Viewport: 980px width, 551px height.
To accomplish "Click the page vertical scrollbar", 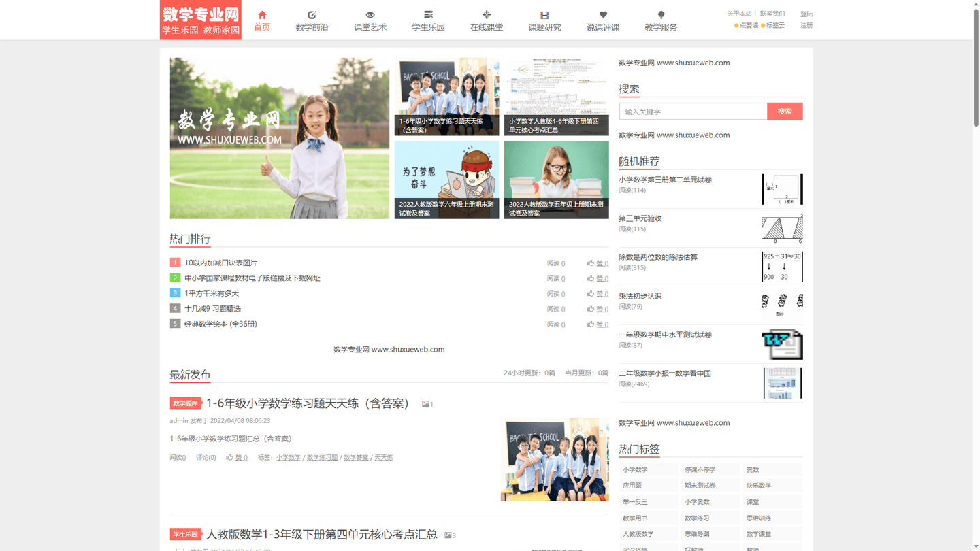I will (976, 68).
